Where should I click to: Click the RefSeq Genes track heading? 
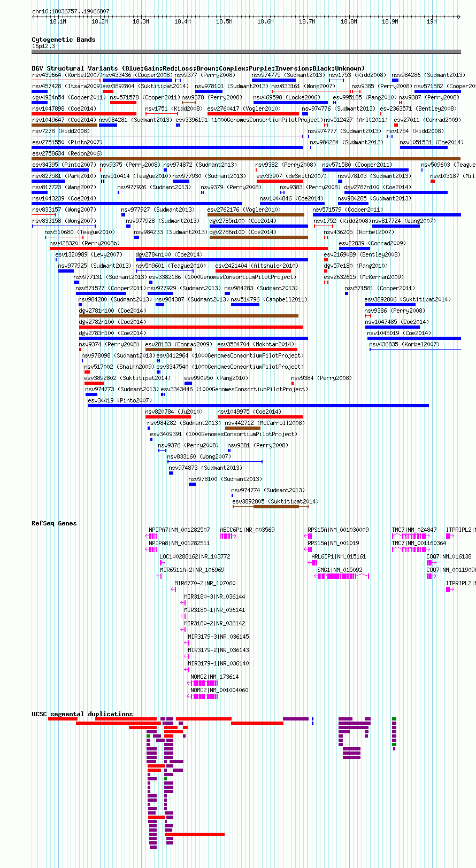[x=54, y=523]
